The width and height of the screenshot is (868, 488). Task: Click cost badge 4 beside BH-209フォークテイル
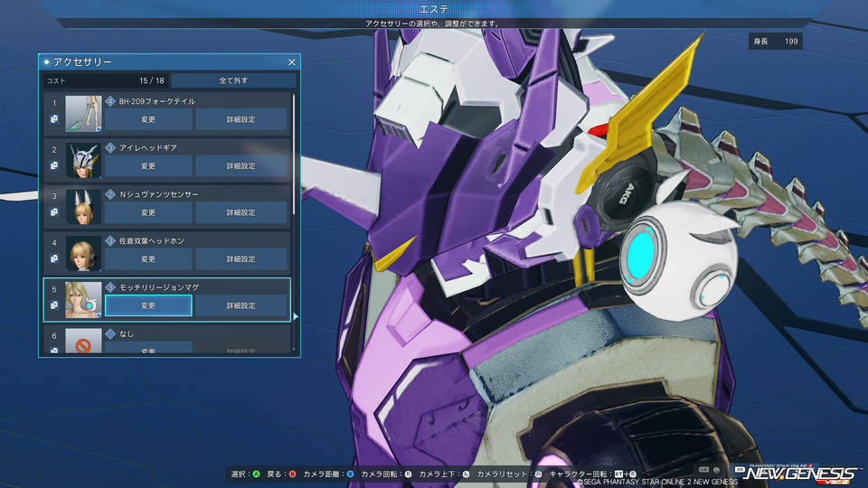tap(110, 101)
